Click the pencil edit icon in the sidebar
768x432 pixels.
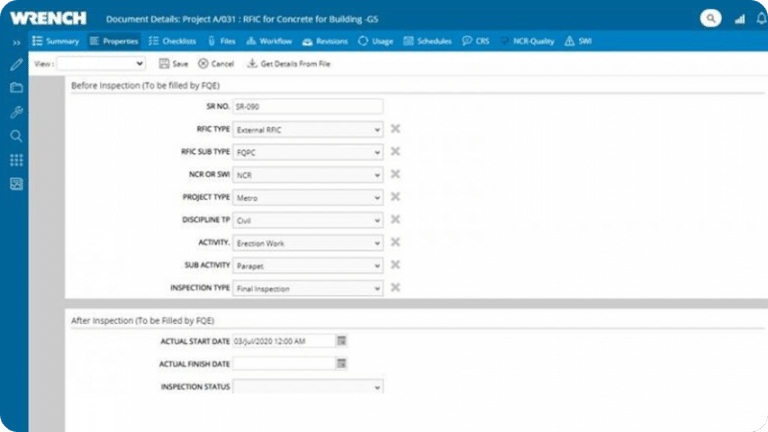click(x=16, y=65)
